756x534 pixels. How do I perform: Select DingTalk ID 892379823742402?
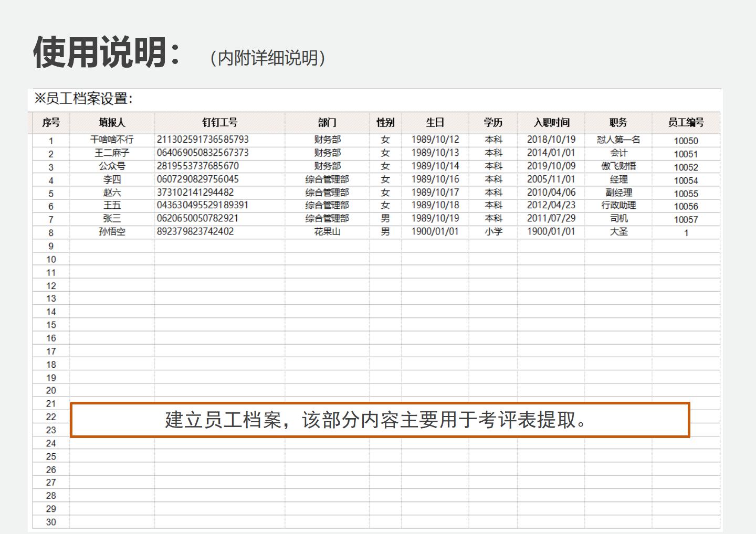[x=195, y=231]
